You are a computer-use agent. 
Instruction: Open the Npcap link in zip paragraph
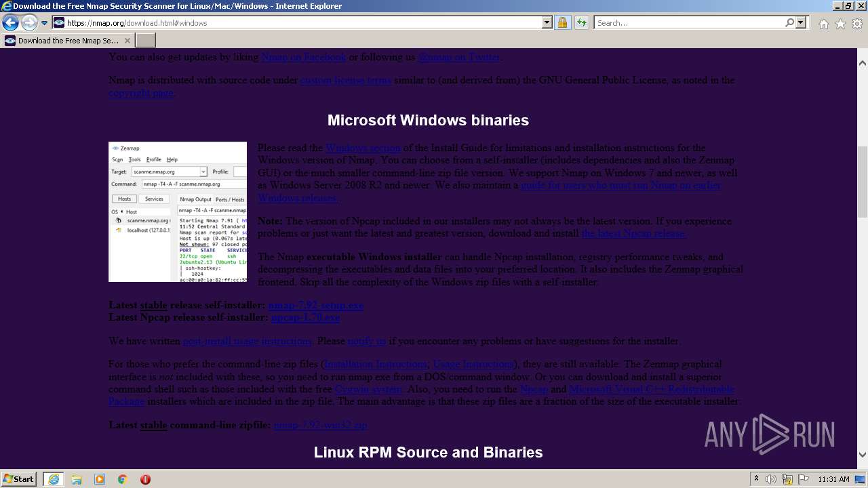tap(534, 389)
